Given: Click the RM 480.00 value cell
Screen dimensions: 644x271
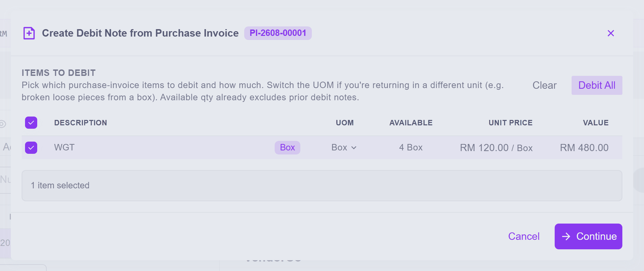Looking at the screenshot, I should (x=584, y=148).
